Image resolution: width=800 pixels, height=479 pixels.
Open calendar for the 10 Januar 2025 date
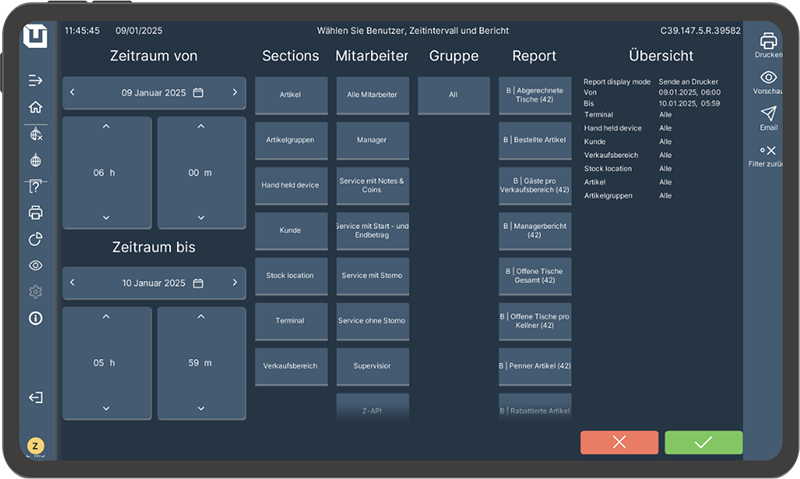point(198,282)
